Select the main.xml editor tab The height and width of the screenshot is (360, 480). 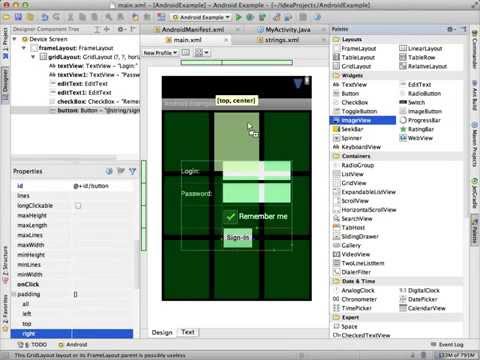187,40
